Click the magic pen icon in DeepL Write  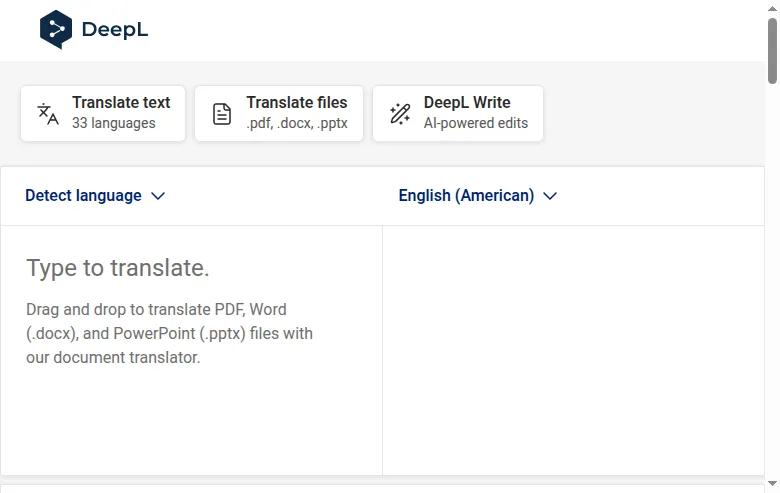click(400, 113)
